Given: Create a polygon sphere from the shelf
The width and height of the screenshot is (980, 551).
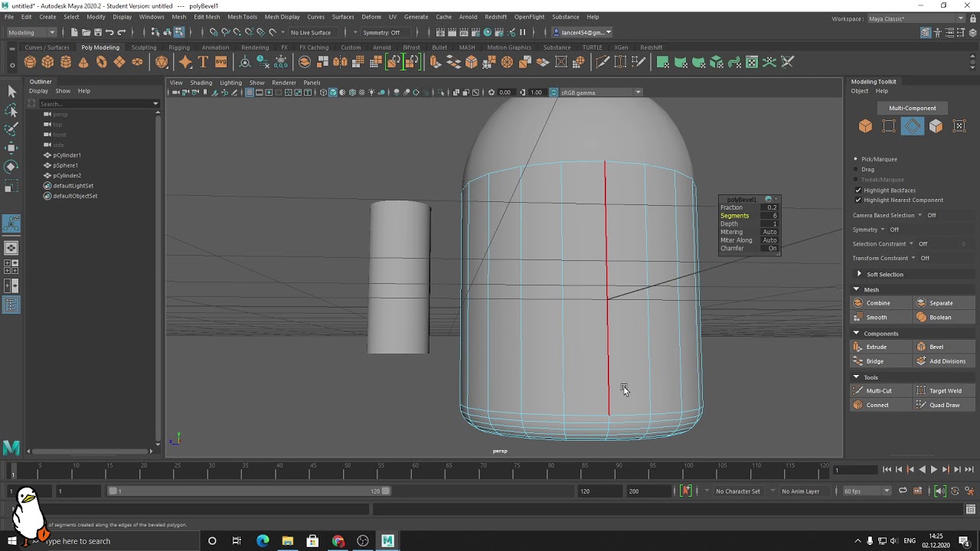Looking at the screenshot, I should click(30, 62).
